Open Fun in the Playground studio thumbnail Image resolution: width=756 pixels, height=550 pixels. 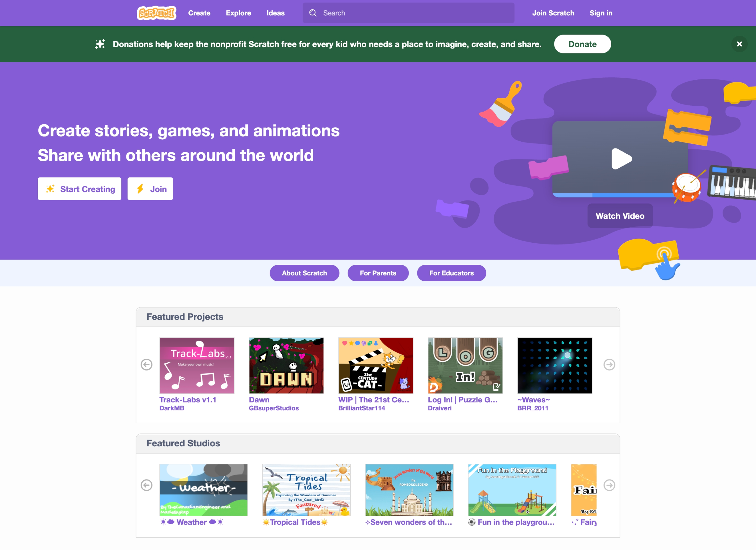512,490
